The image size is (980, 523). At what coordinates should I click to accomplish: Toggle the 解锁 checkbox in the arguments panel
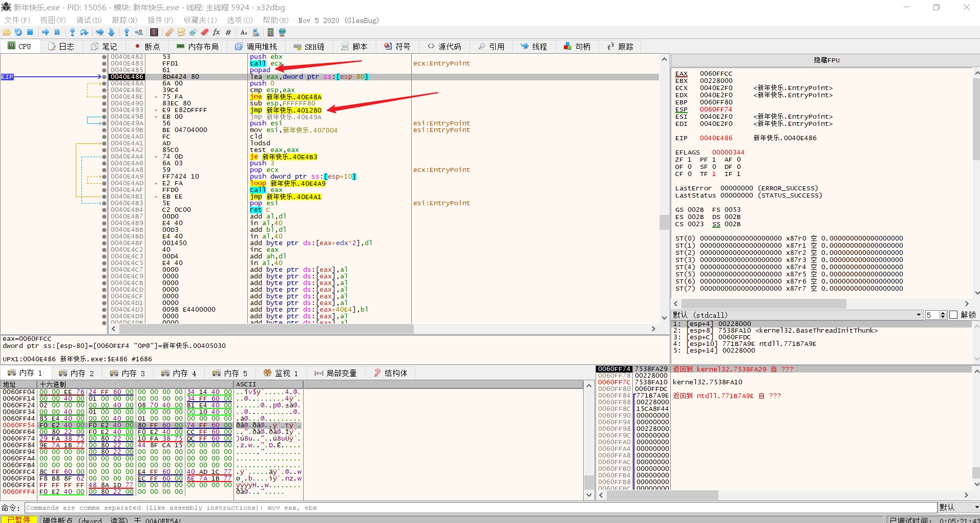coord(954,315)
